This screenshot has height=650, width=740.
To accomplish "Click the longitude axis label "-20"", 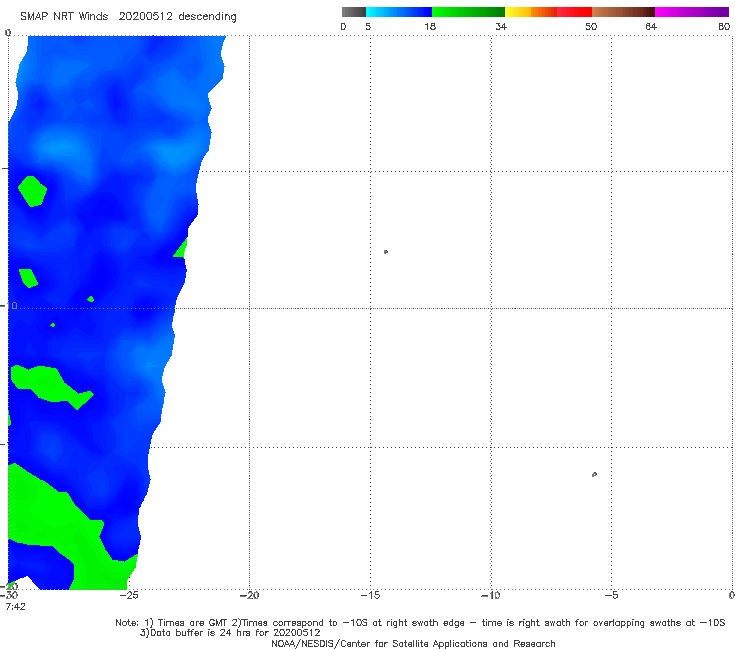I will (249, 595).
